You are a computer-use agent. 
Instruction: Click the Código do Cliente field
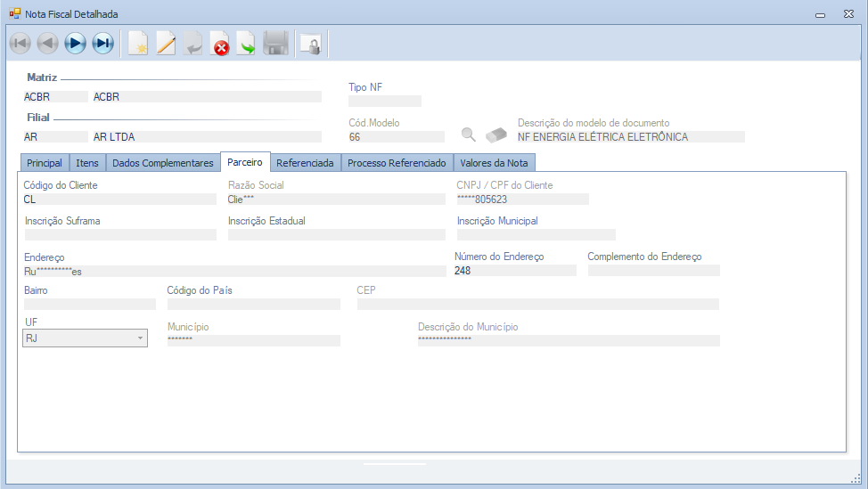click(119, 200)
